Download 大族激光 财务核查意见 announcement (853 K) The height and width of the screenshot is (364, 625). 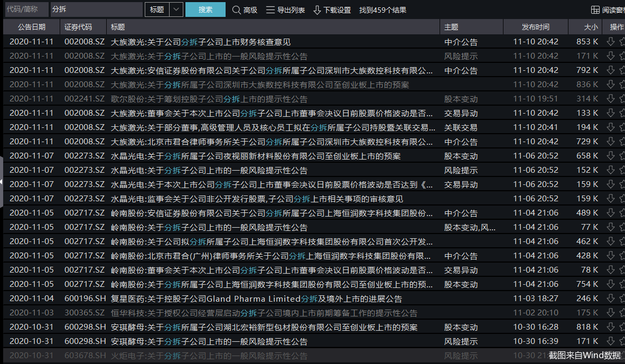(x=610, y=41)
